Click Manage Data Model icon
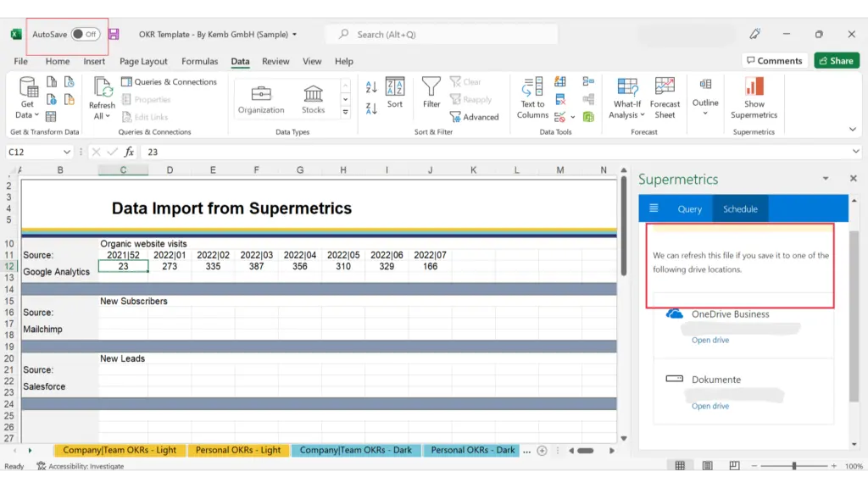 pos(588,117)
